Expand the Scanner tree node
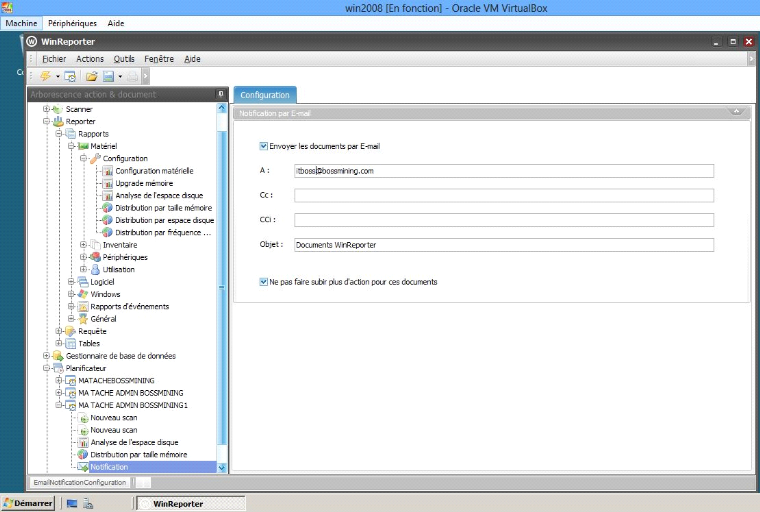This screenshot has height=512, width=760. (46, 109)
